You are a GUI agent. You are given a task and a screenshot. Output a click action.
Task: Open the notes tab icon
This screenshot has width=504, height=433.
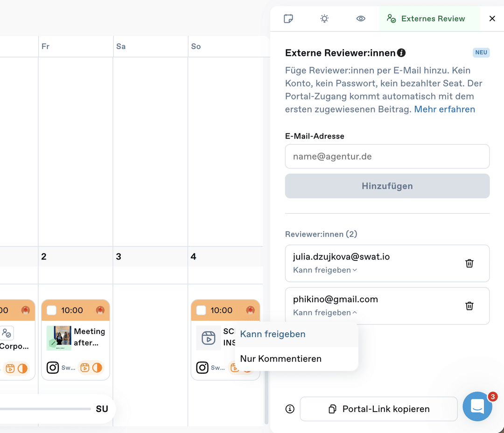(288, 19)
